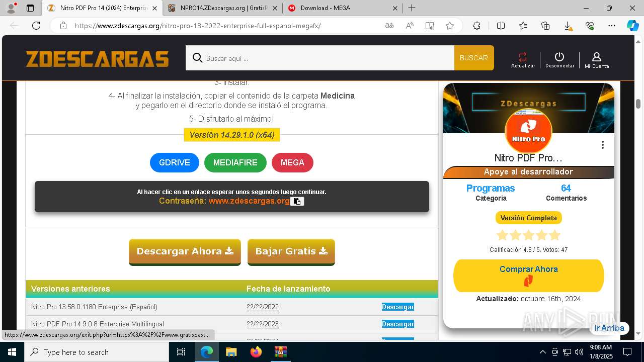644x362 pixels.
Task: View site information lock icon
Action: tap(63, 26)
